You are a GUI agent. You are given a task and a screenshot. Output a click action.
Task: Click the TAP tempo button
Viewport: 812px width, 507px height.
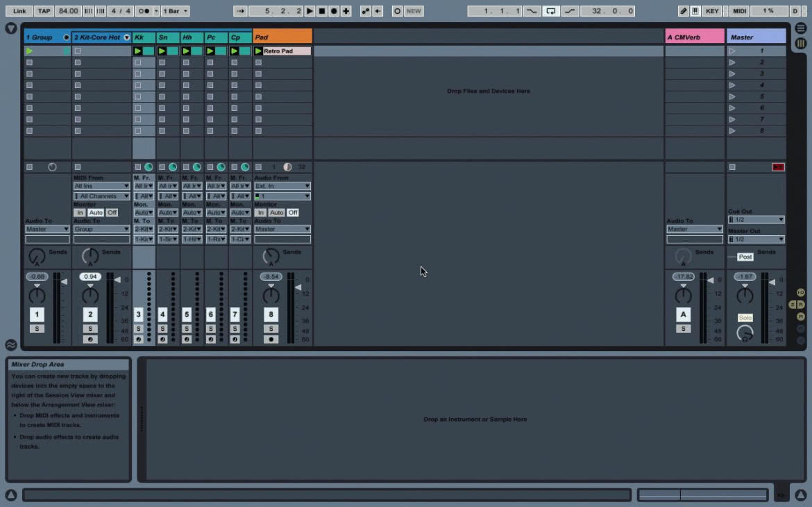click(44, 11)
